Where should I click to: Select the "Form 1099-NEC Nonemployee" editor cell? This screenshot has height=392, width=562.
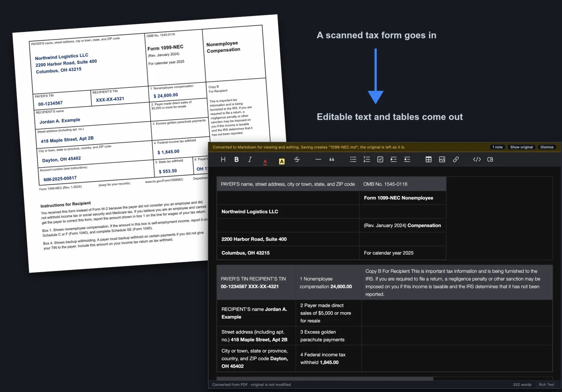[x=403, y=198]
